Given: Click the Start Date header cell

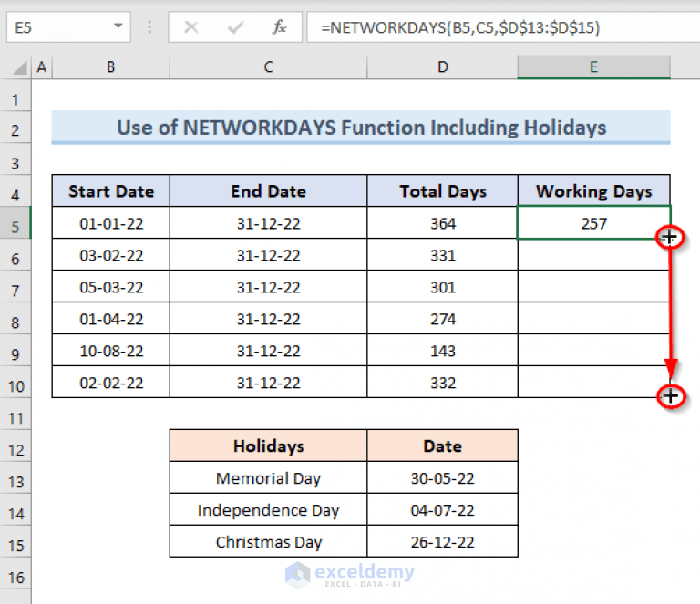Looking at the screenshot, I should click(110, 191).
